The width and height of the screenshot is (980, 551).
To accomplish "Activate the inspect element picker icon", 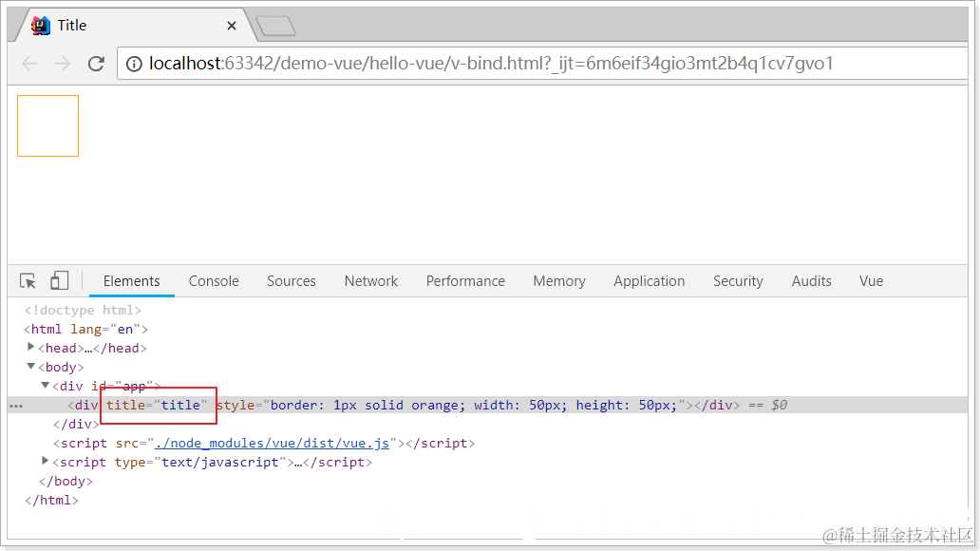I will (x=28, y=281).
